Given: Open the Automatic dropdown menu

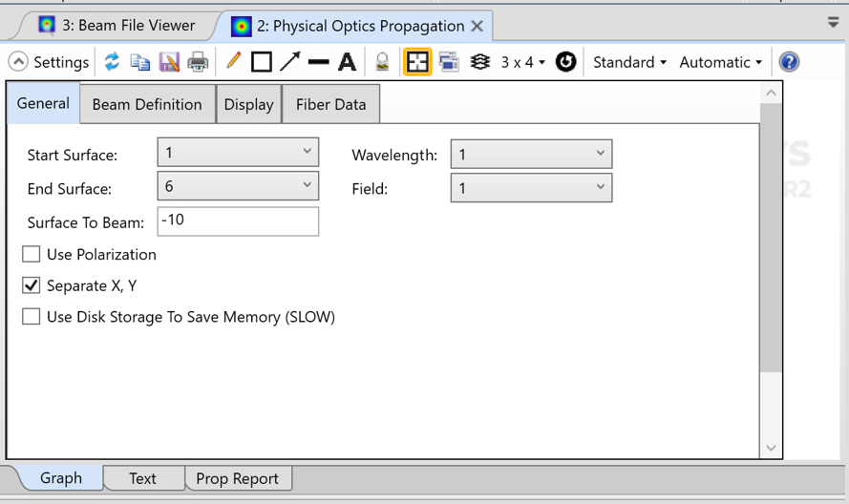Looking at the screenshot, I should (x=721, y=62).
